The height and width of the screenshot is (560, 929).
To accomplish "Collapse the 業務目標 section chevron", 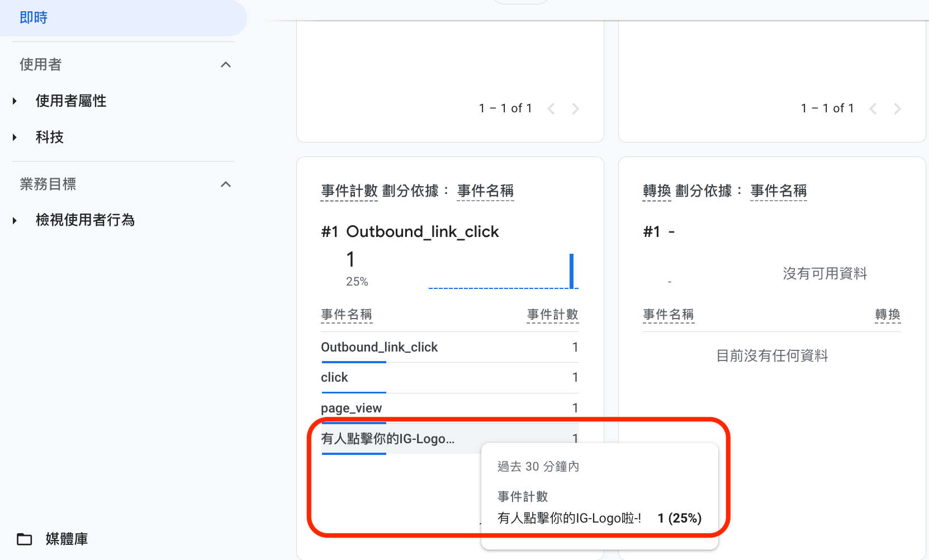I will point(226,184).
